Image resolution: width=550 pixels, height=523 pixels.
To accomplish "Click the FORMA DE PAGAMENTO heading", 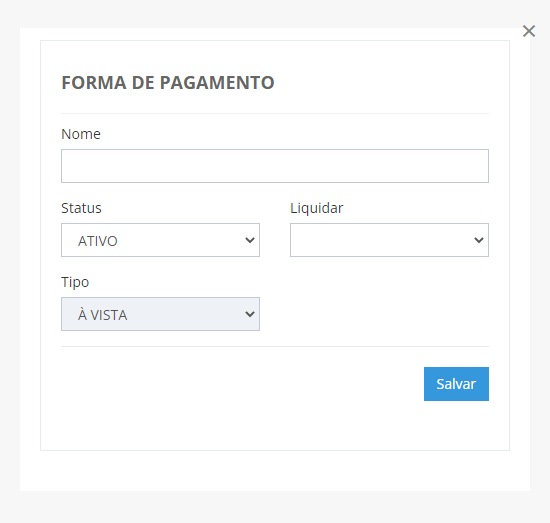I will pos(168,83).
